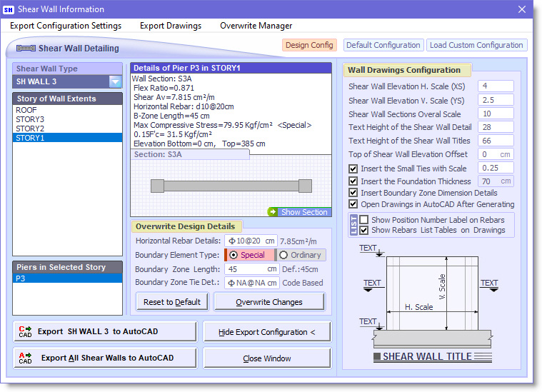Enable Show Position Number Label on Rebars
The image size is (542, 392).
(x=364, y=220)
